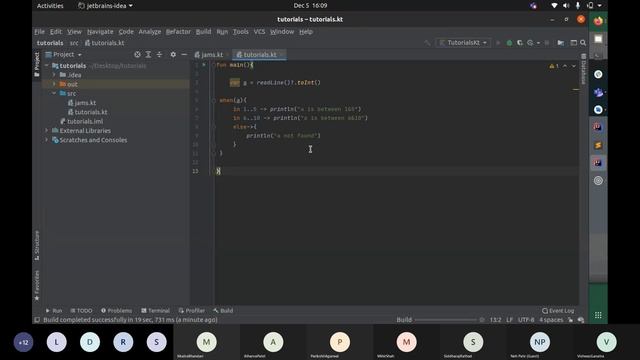The image size is (640, 360).
Task: Open the Analyze menu
Action: (149, 31)
